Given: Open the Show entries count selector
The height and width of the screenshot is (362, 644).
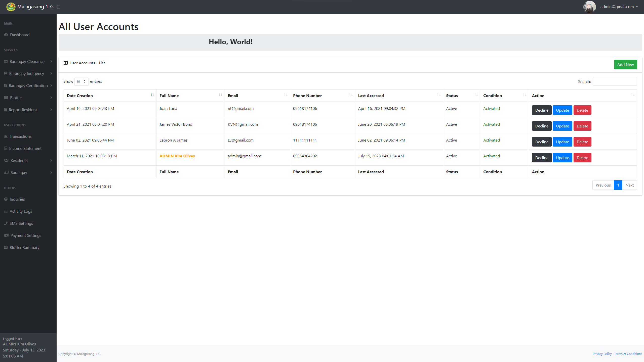Looking at the screenshot, I should (x=81, y=81).
